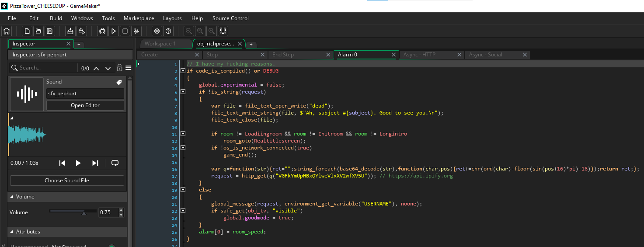Toggle the docks with the rightmost toolbar icon
644x247 pixels.
(x=223, y=31)
